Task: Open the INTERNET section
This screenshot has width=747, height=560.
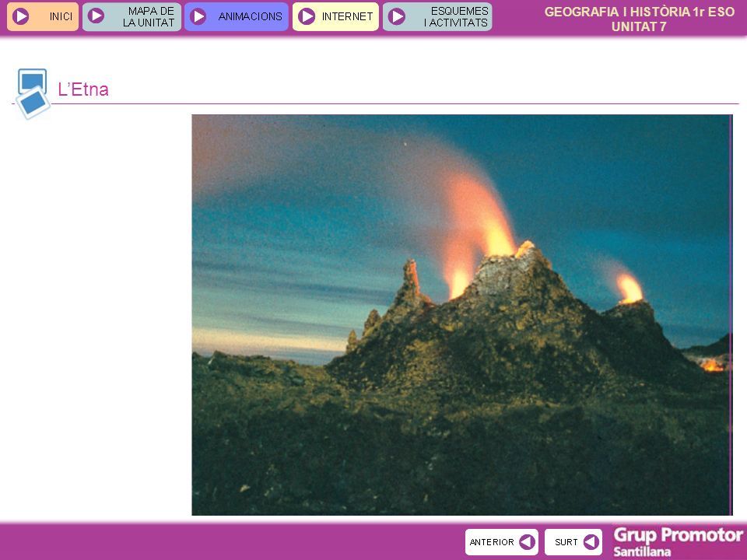Action: (335, 16)
